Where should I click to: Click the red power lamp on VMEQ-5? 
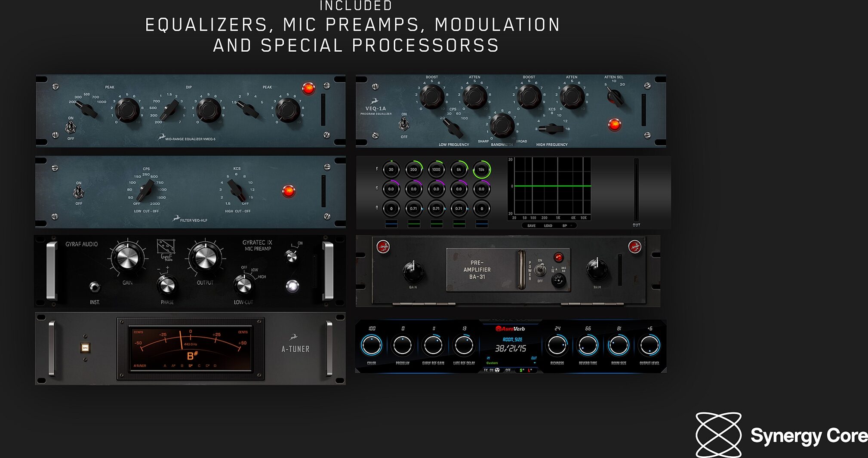click(308, 89)
